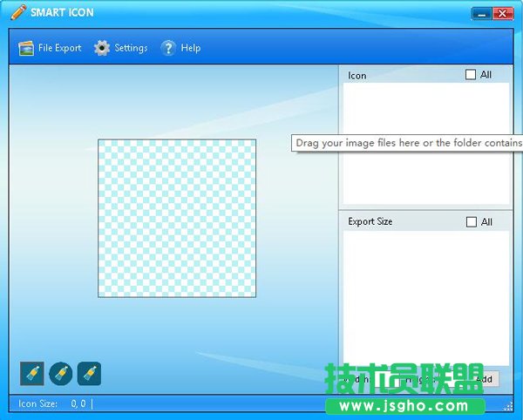Check the All box in Icon panel
The image size is (523, 420).
point(472,75)
